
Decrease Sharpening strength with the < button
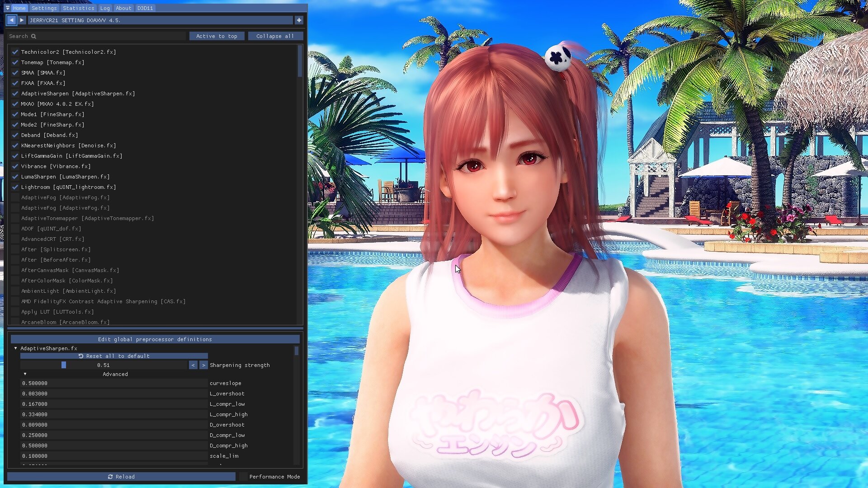tap(193, 365)
